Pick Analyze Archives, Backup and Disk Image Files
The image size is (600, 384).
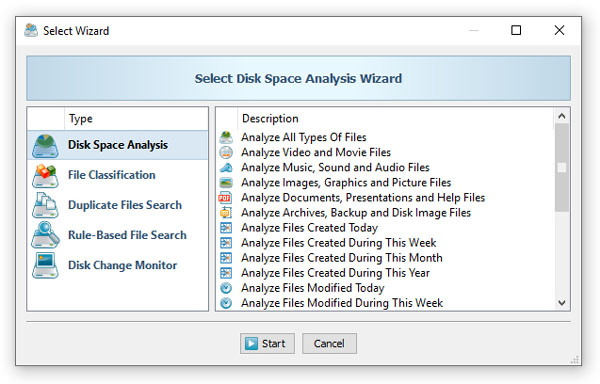click(385, 213)
